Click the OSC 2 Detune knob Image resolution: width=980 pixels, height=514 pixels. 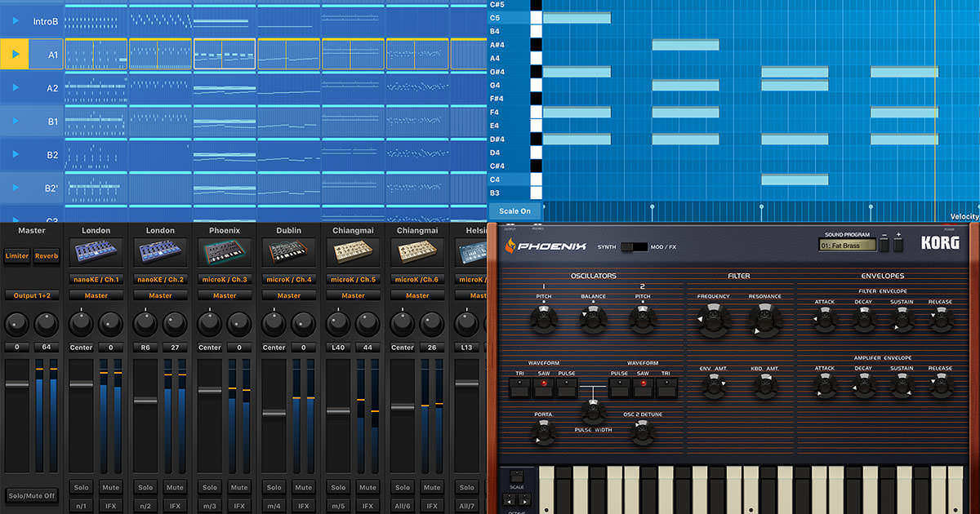point(642,433)
